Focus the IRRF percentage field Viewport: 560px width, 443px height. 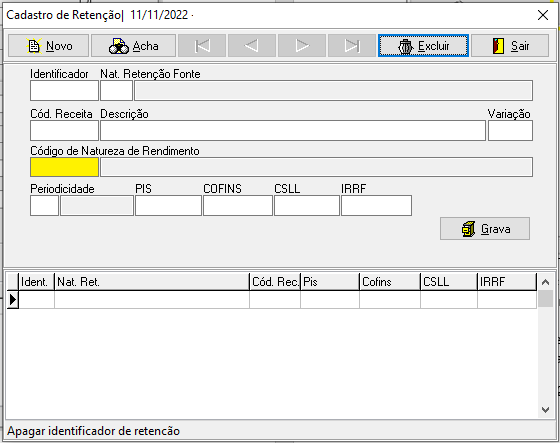(376, 205)
